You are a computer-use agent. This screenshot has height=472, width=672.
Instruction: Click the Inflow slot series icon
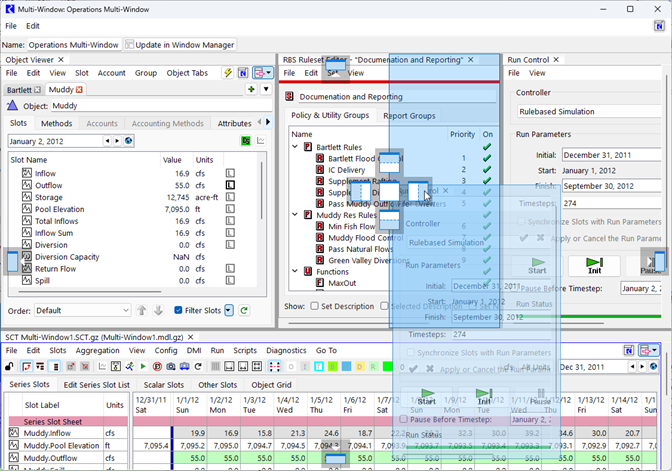coord(27,173)
